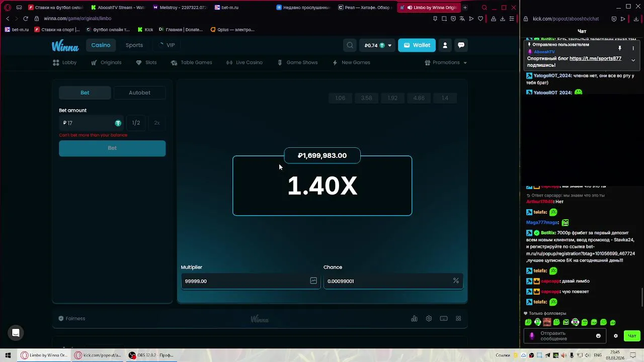Switch to Mellstroy browser tab

click(x=179, y=8)
